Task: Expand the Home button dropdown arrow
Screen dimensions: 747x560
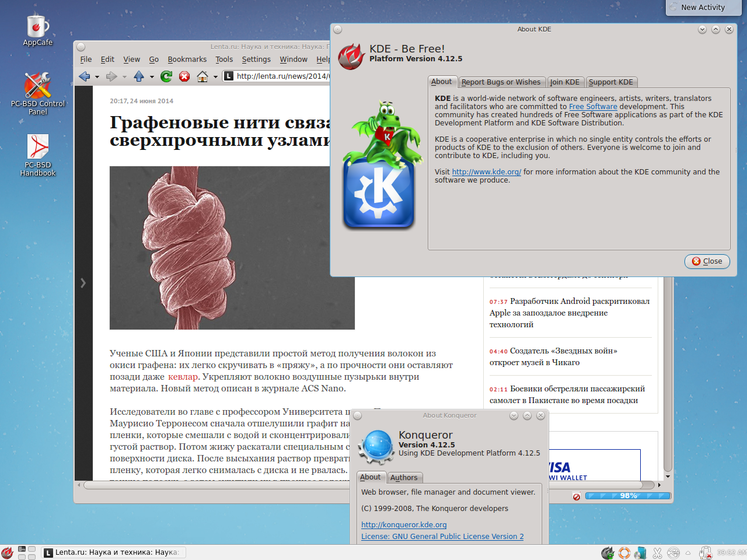Action: [x=215, y=77]
